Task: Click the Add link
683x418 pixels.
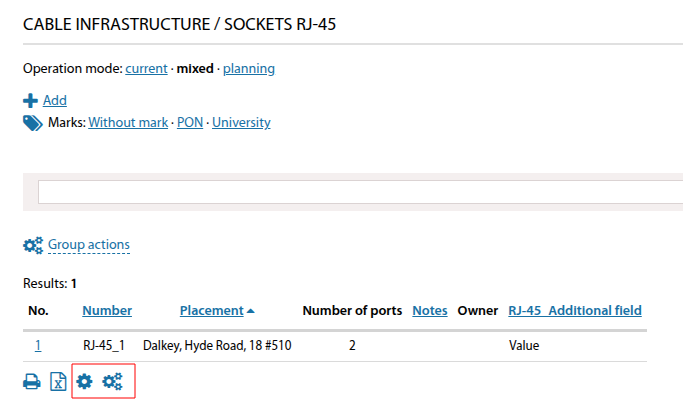Action: pyautogui.click(x=55, y=100)
